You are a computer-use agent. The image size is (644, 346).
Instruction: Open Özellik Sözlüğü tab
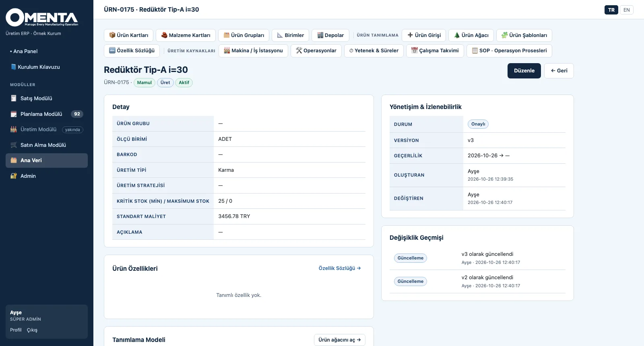pos(132,51)
